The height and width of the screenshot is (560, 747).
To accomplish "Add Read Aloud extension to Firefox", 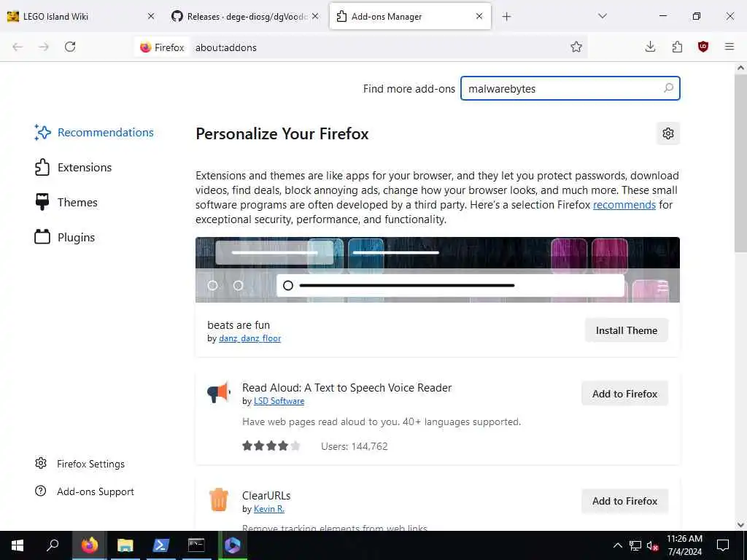I will (x=624, y=393).
